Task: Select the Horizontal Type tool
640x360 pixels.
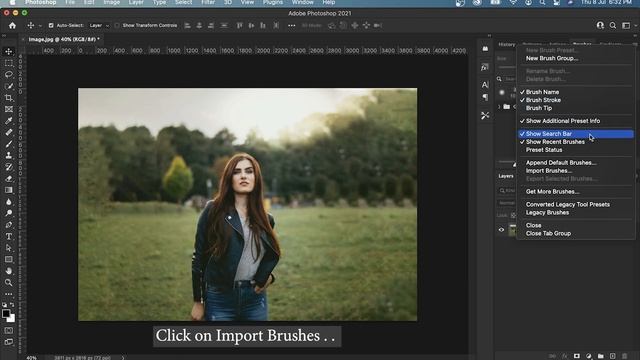Action: coord(9,236)
